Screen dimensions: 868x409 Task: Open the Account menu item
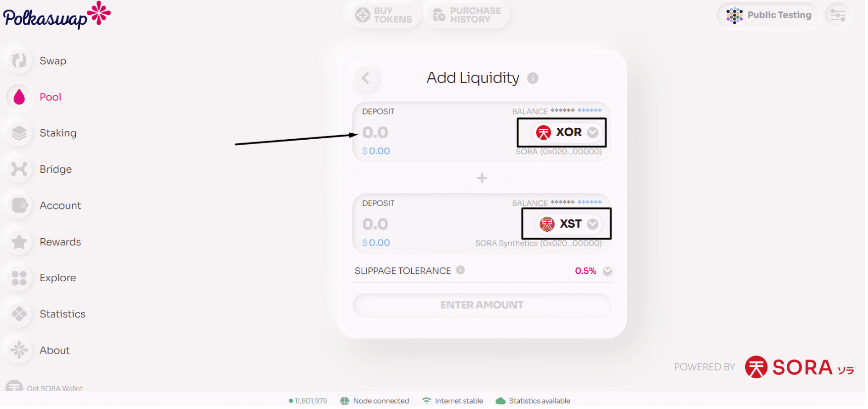(x=60, y=206)
